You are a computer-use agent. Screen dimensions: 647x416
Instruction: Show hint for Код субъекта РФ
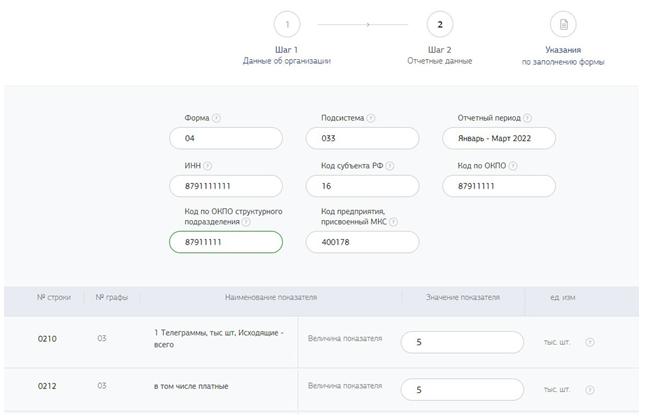coord(390,166)
